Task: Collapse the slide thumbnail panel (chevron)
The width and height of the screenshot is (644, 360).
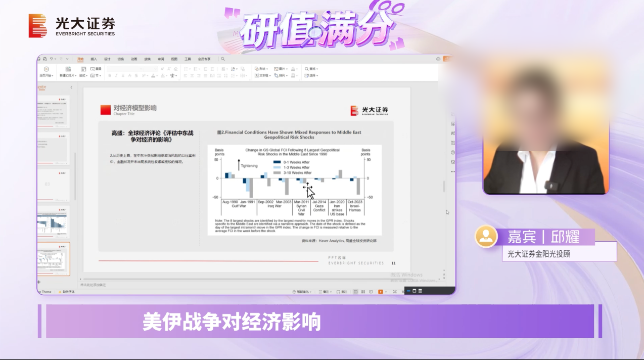Action: tap(71, 87)
